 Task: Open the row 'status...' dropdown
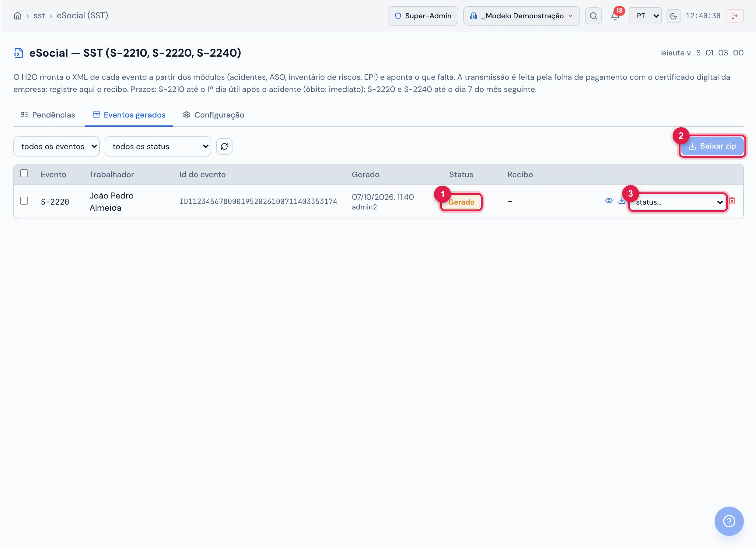coord(678,202)
